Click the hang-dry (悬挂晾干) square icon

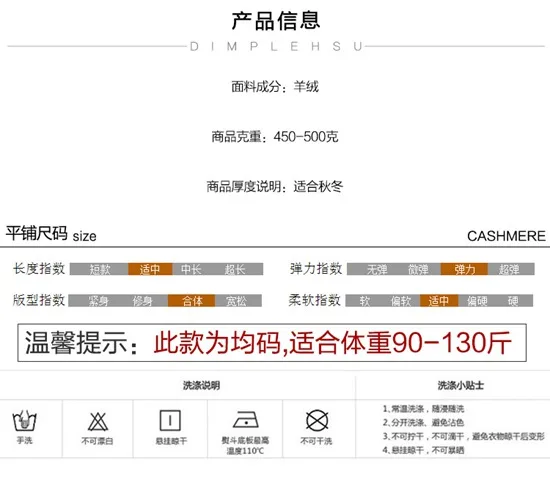pyautogui.click(x=170, y=420)
